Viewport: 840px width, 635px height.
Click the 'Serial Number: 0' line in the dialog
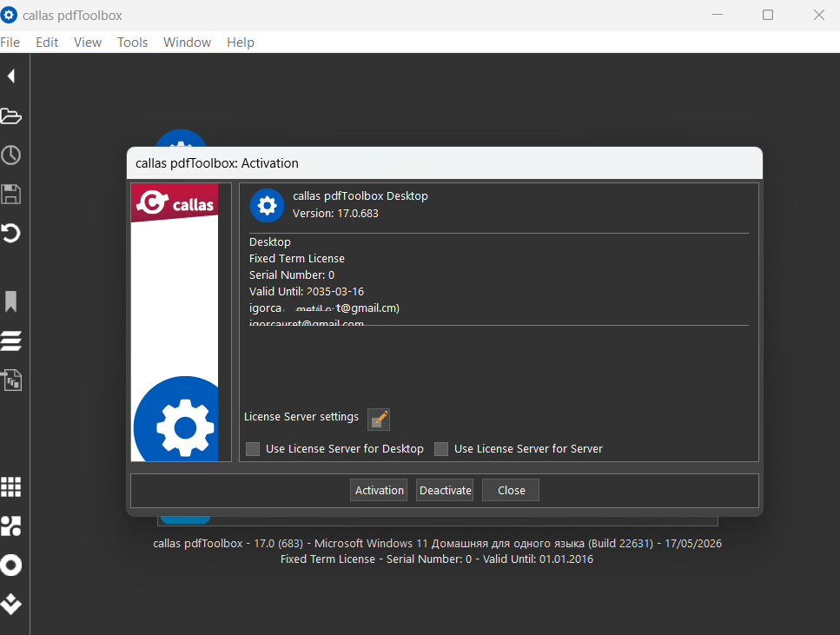click(x=292, y=275)
